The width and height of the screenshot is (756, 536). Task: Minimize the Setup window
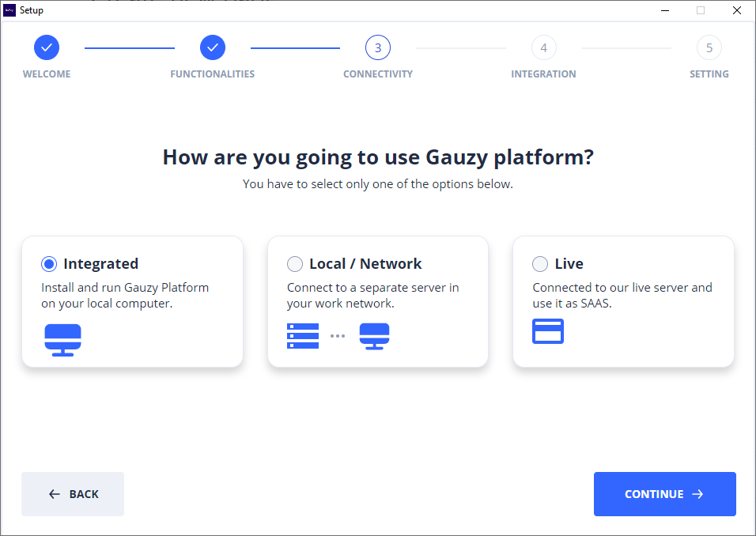click(665, 10)
